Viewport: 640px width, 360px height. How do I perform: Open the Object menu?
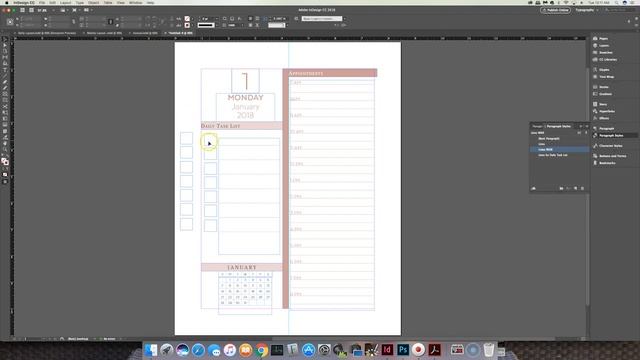(x=93, y=2)
